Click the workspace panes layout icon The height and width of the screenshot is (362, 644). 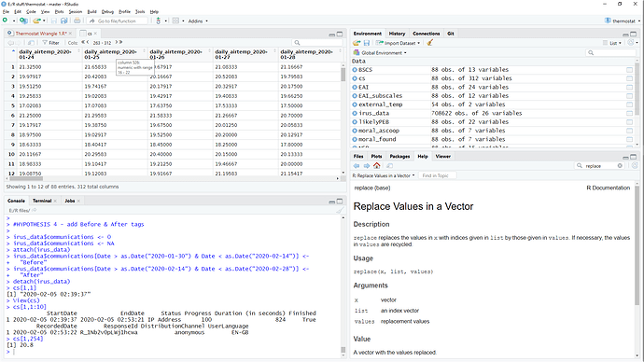(175, 21)
